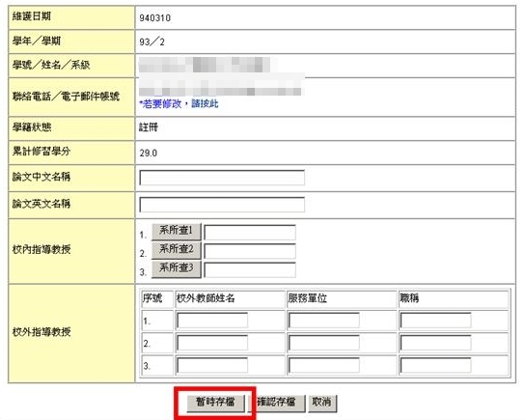Viewport: 525px width, 420px height.
Task: Click row 3 職稱 field
Action: (x=435, y=365)
